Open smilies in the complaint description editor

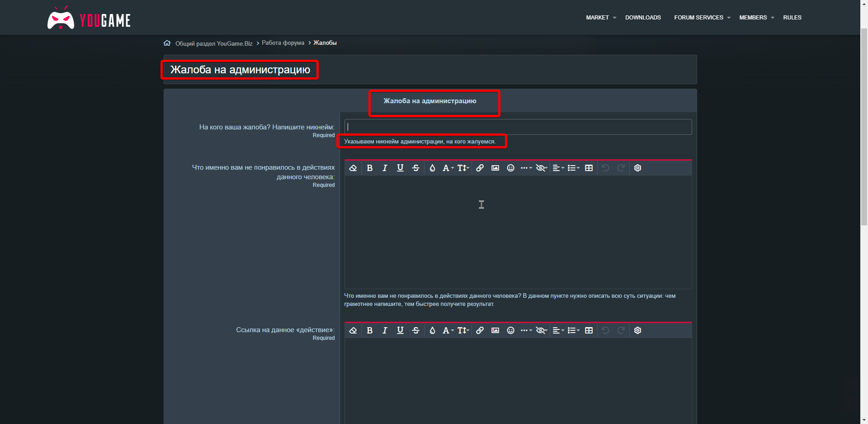(x=511, y=168)
